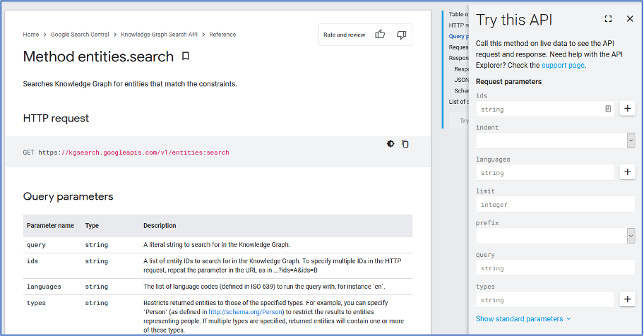Toggle dark theme for code block
The image size is (644, 336).
pyautogui.click(x=390, y=144)
